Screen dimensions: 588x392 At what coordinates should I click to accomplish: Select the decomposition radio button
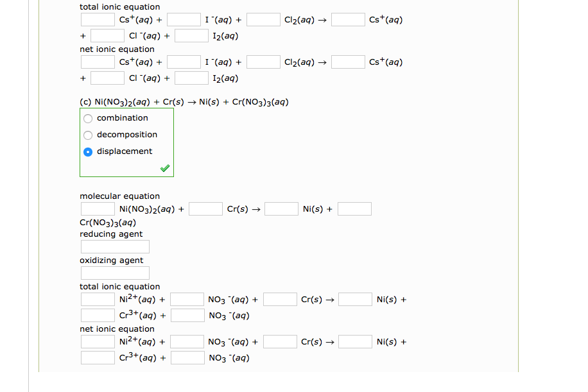click(87, 135)
